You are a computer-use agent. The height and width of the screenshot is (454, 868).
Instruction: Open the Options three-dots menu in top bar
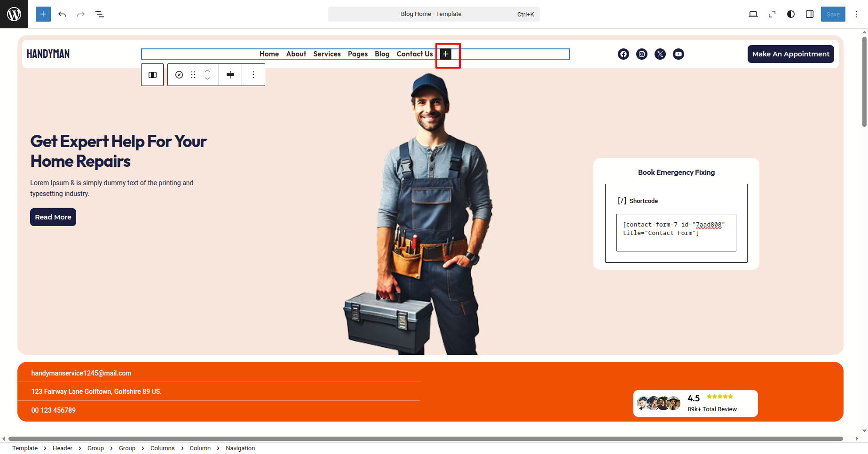[x=857, y=14]
